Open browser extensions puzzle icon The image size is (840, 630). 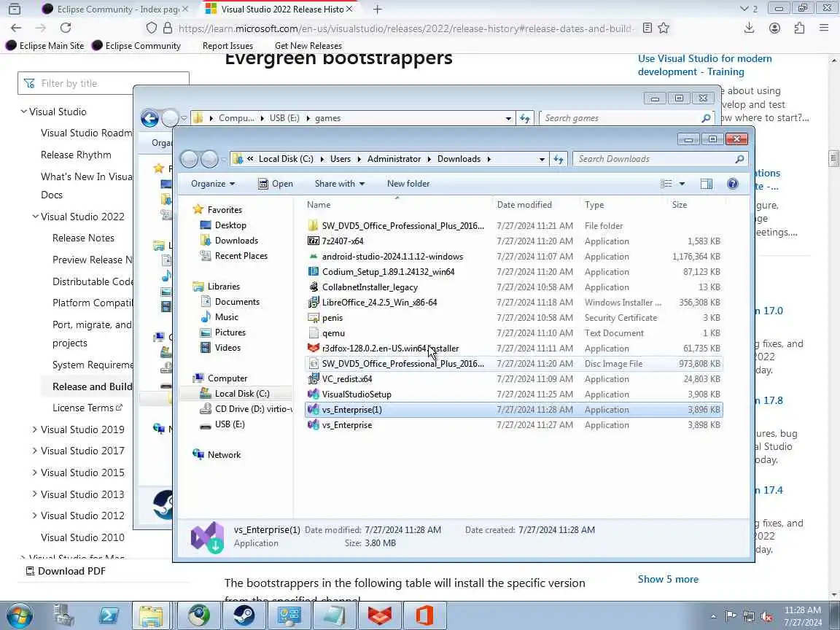(799, 28)
